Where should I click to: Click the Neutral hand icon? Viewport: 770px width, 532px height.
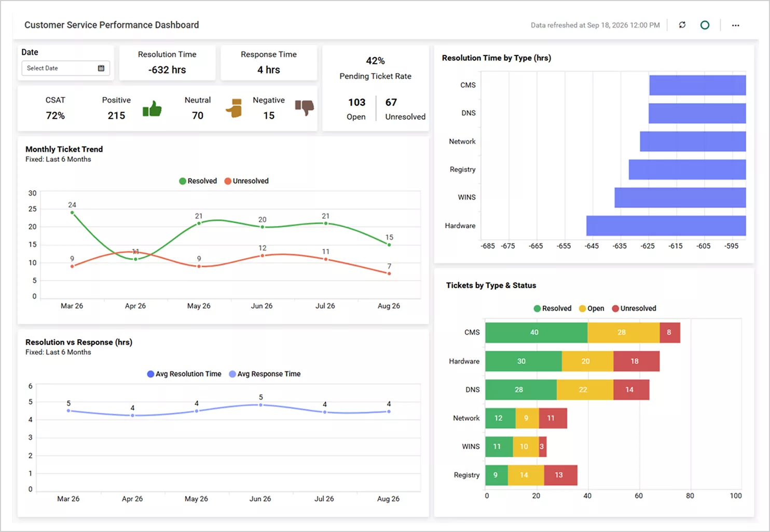click(x=235, y=108)
